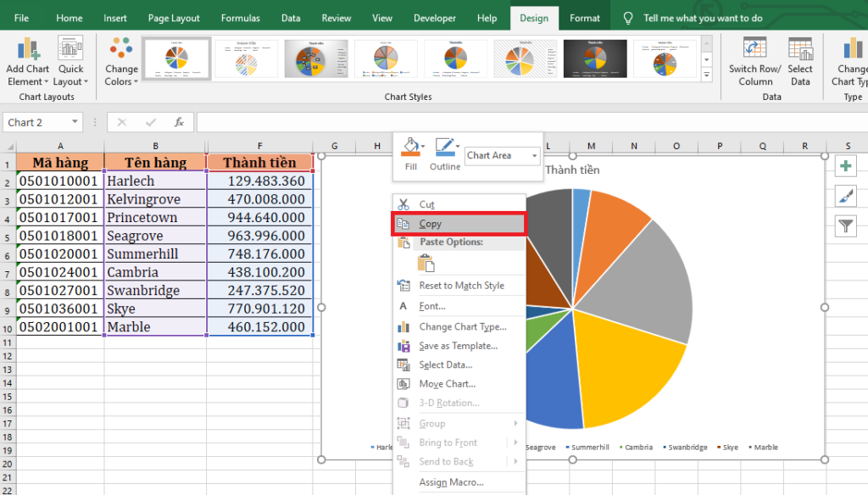Screen dimensions: 868x495
Task: Select the dark background chart style thumbnail
Action: pos(595,58)
